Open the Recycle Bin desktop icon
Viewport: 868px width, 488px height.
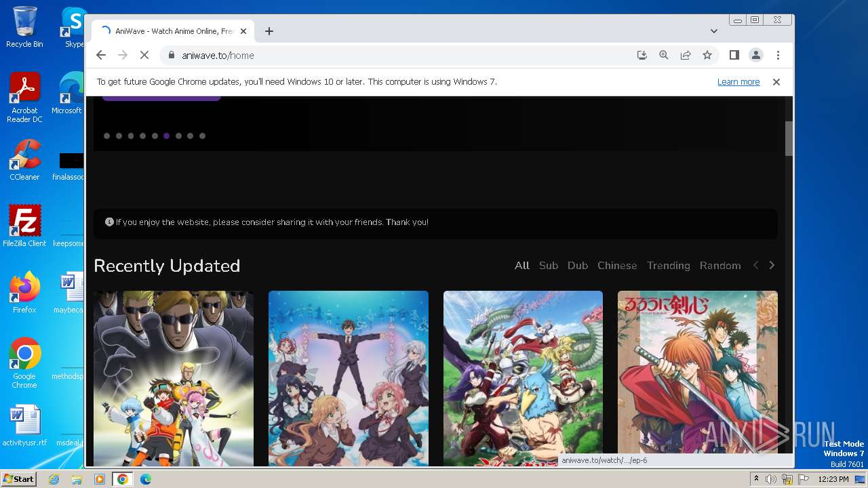click(x=24, y=27)
